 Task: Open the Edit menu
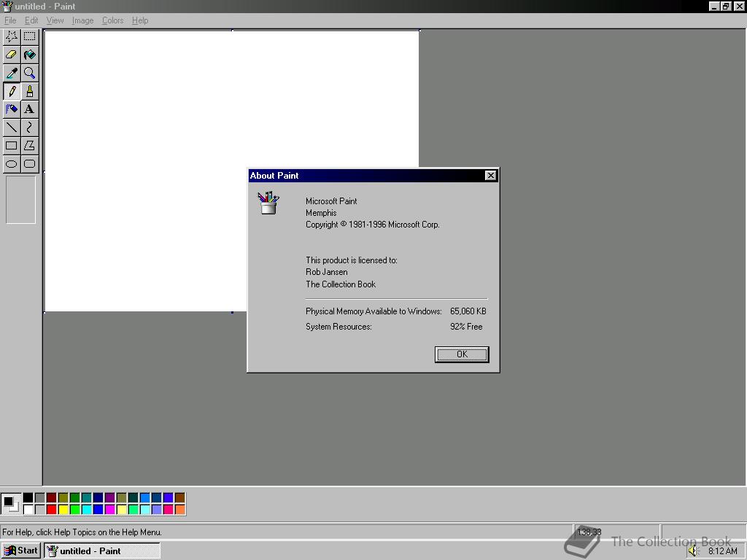[x=31, y=20]
